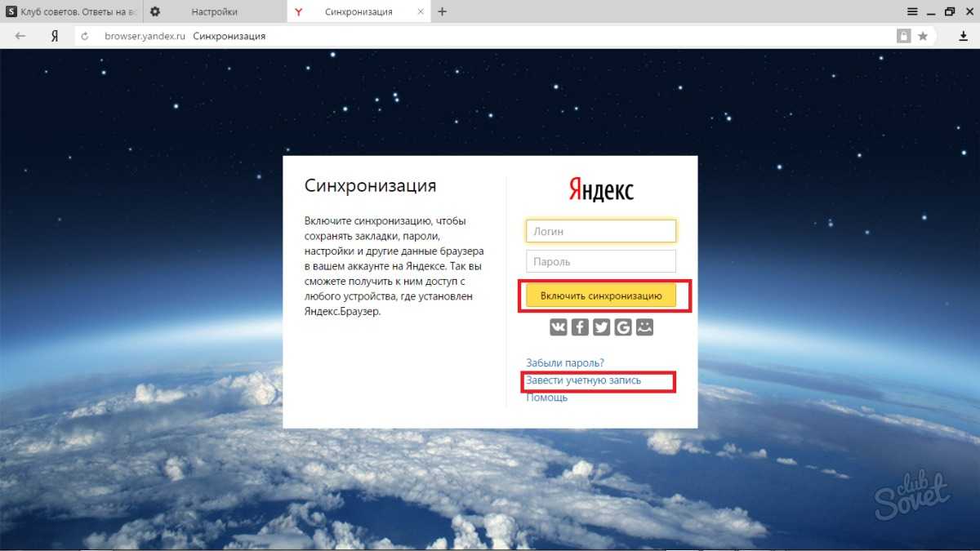Sign in with the Google icon

(x=623, y=327)
